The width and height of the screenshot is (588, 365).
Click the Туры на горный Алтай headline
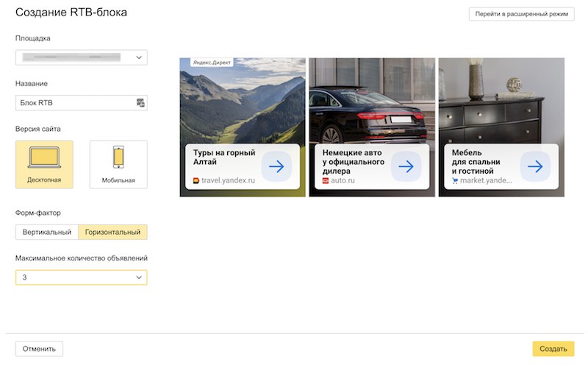[224, 157]
